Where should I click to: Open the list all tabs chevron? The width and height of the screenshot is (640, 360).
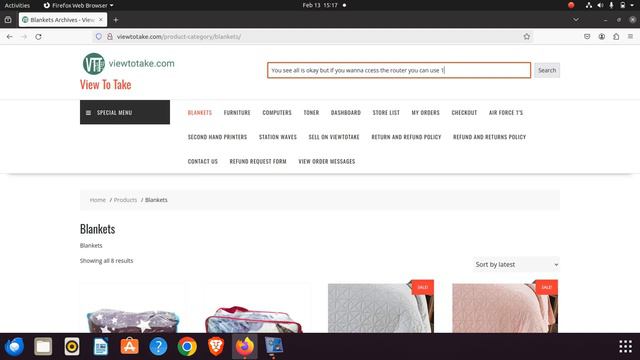576,20
